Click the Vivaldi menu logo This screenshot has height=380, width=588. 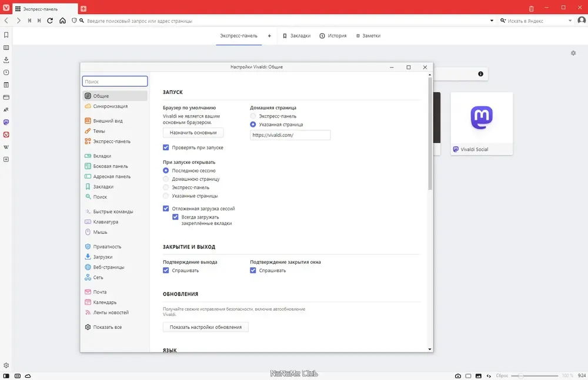tap(6, 8)
